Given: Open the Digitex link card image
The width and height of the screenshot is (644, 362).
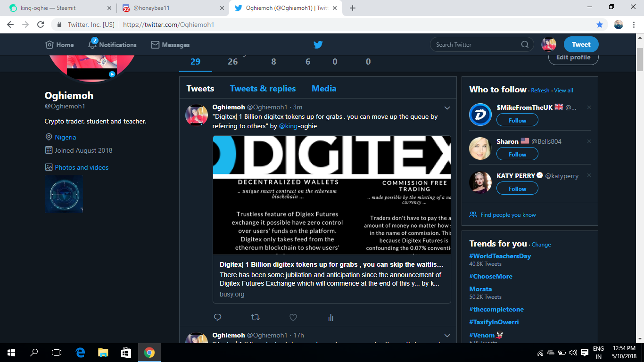Looking at the screenshot, I should tap(332, 195).
